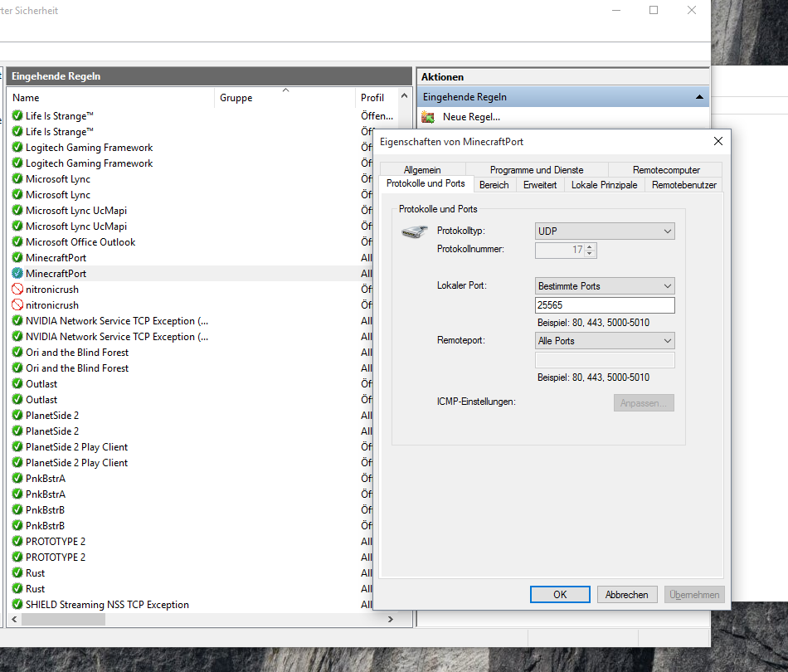Sort rules by the Profil column header
This screenshot has height=672, width=788.
tap(377, 98)
